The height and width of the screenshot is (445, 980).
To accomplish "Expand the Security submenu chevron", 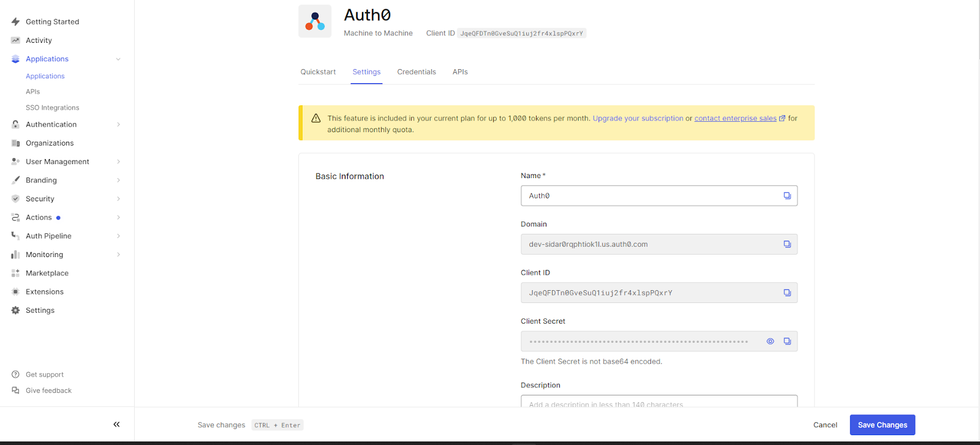I will [x=118, y=199].
